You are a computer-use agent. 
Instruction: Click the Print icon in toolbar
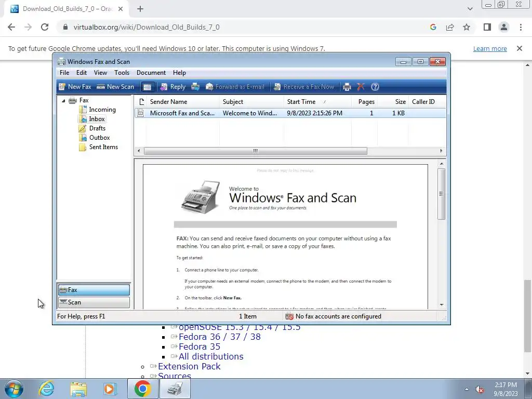pyautogui.click(x=347, y=87)
